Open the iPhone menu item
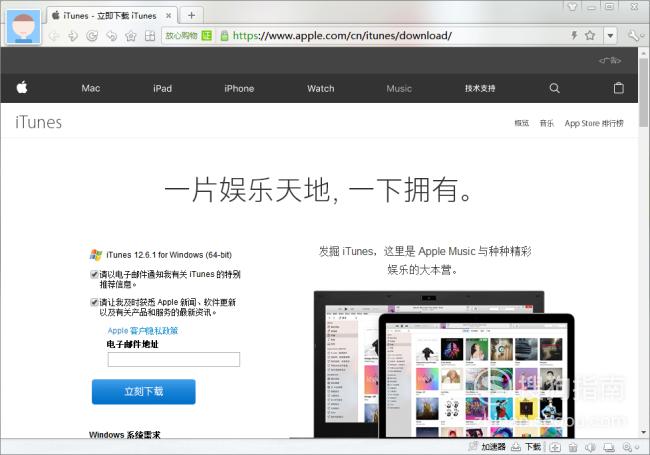 (x=239, y=88)
